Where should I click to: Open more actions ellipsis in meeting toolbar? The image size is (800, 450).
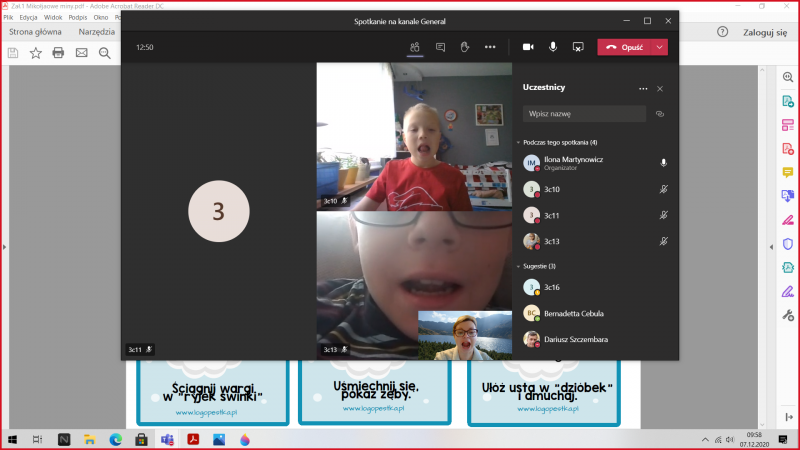click(490, 47)
